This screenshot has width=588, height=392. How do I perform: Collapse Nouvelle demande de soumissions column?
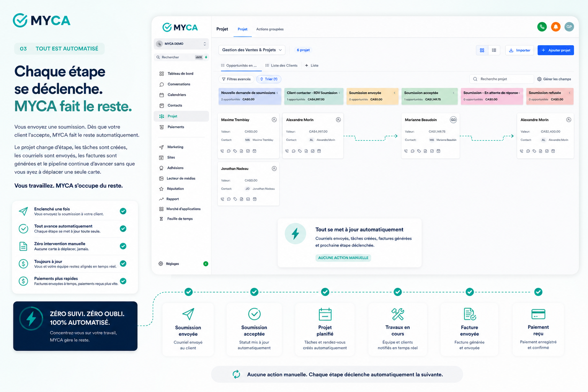click(x=278, y=93)
